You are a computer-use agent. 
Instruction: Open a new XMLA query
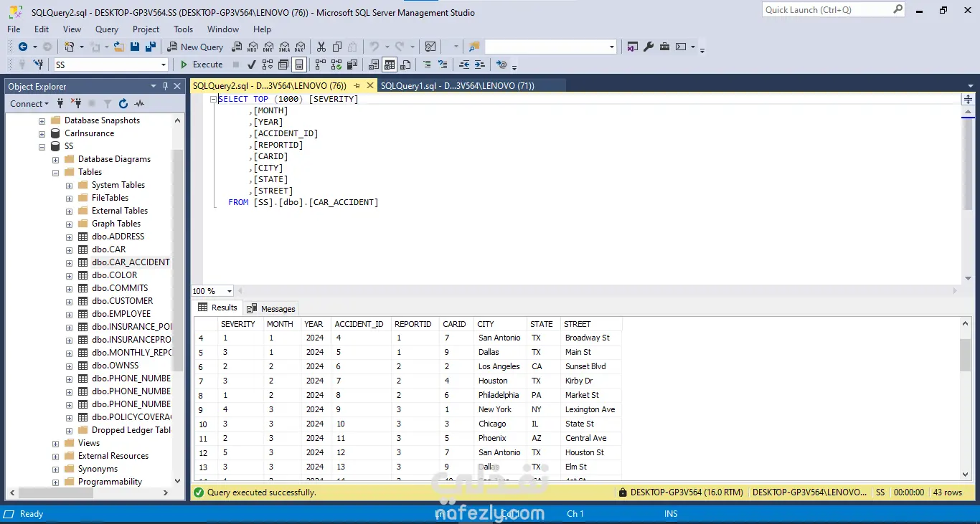[x=284, y=47]
